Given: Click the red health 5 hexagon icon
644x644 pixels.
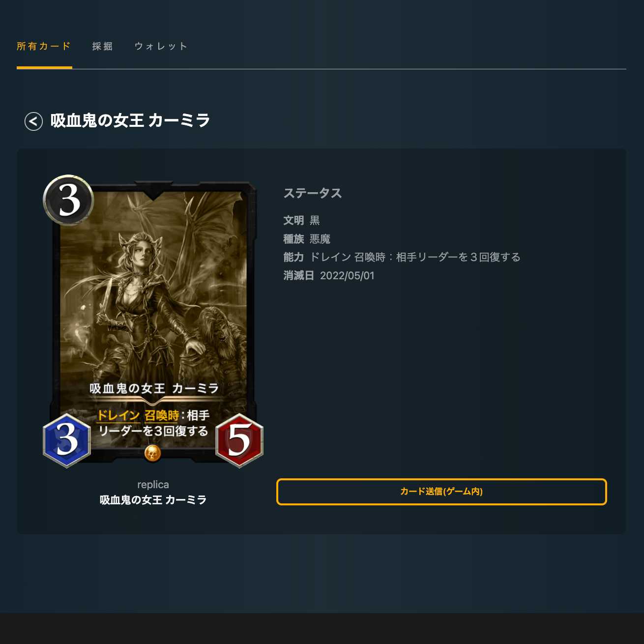Looking at the screenshot, I should click(x=239, y=440).
